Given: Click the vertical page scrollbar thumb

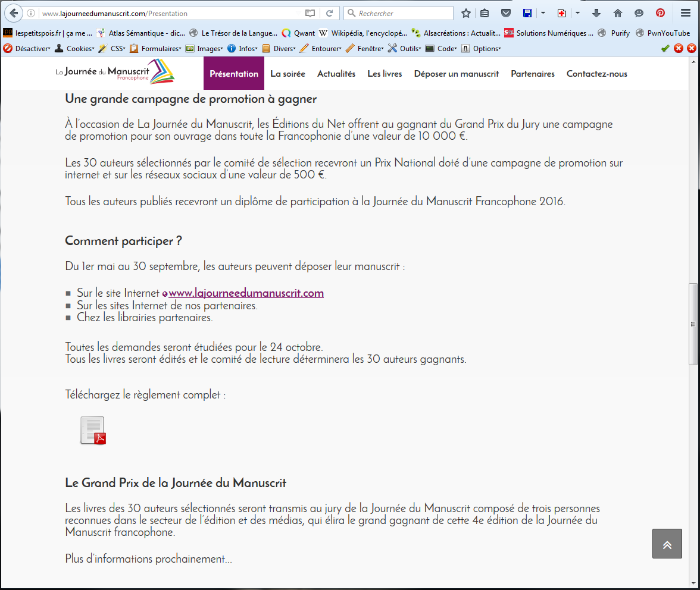Looking at the screenshot, I should click(x=692, y=324).
